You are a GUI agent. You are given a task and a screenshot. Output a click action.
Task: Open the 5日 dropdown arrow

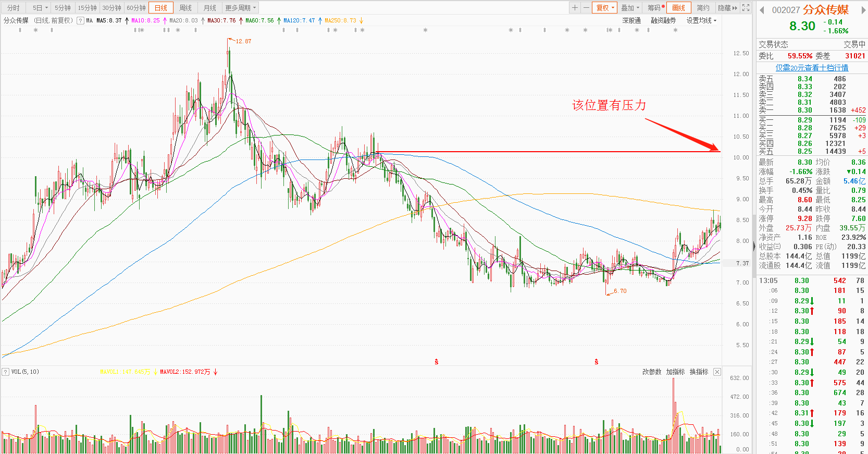(46, 8)
